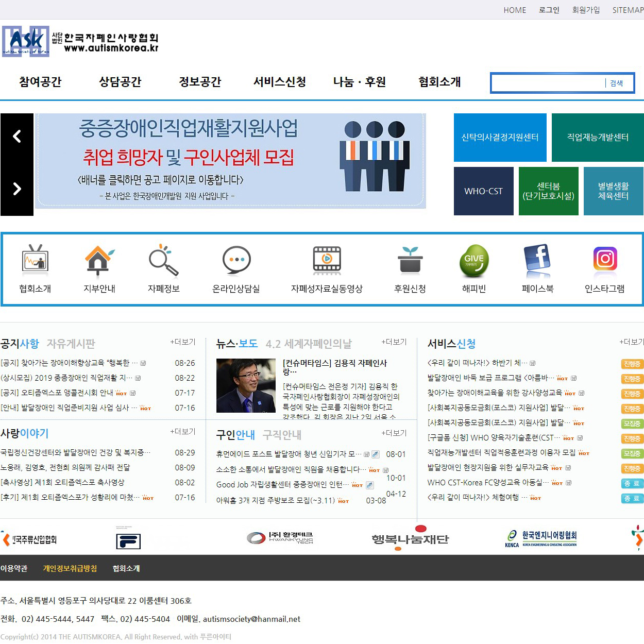The width and height of the screenshot is (644, 644).
Task: Switch to the 구직안내 tab
Action: coord(282,435)
